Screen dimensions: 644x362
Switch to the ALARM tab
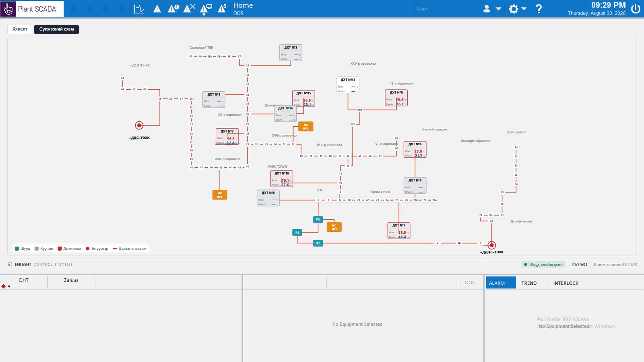[x=501, y=283]
